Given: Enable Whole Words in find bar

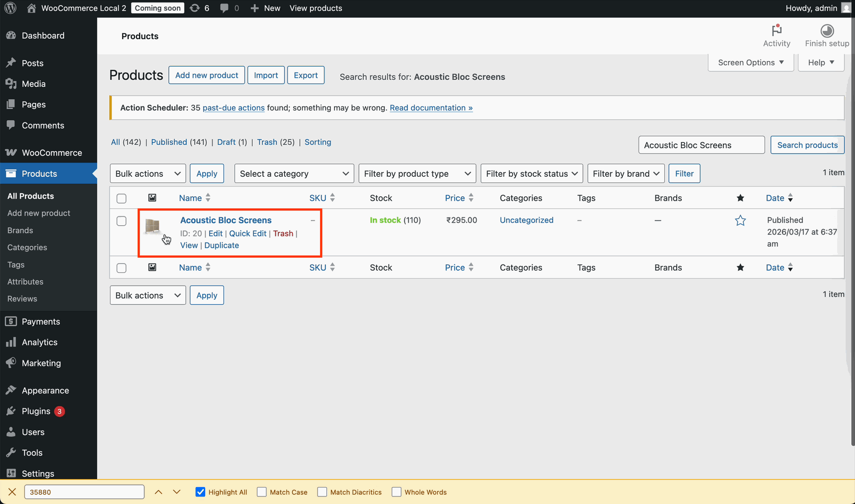Looking at the screenshot, I should tap(396, 492).
